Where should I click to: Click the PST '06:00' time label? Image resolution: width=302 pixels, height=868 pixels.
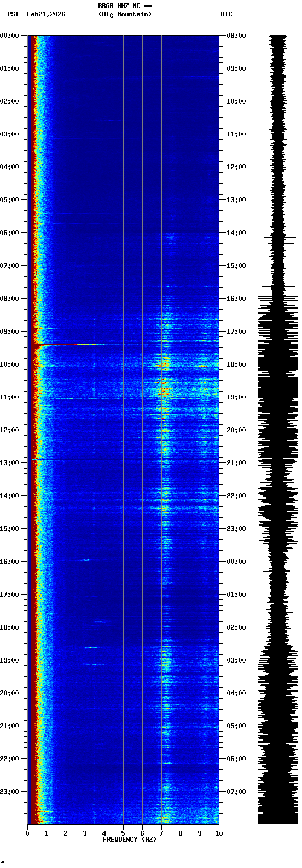pos(9,233)
